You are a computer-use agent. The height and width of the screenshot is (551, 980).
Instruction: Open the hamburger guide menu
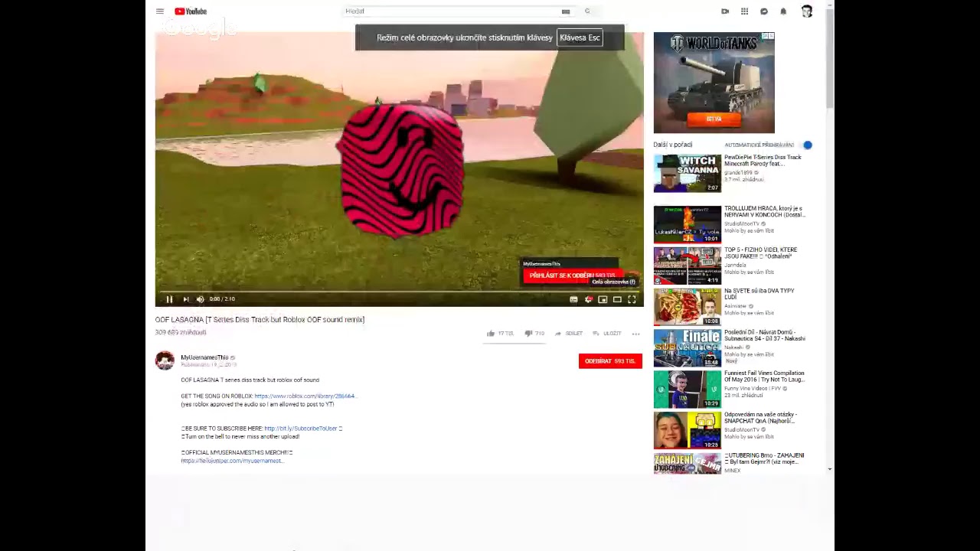point(159,11)
